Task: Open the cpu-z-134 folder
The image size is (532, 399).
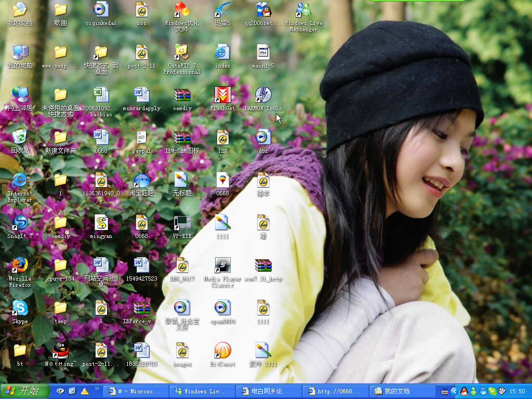Action: [x=61, y=265]
